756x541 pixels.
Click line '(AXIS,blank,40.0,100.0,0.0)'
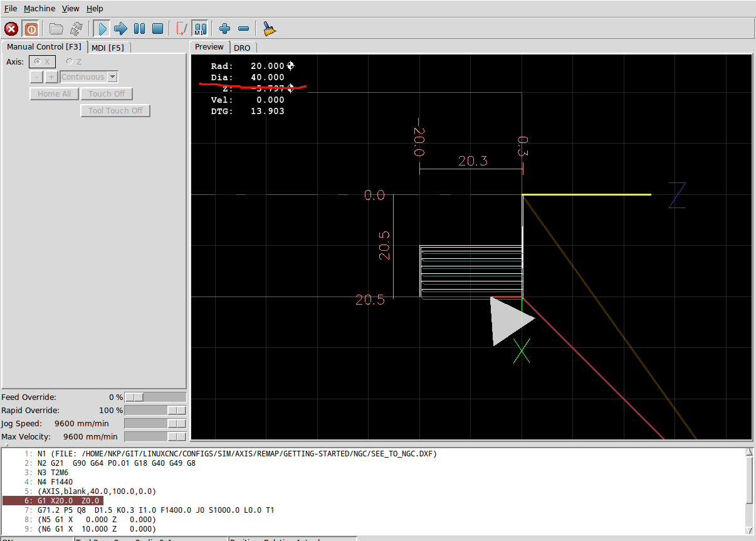pyautogui.click(x=97, y=491)
